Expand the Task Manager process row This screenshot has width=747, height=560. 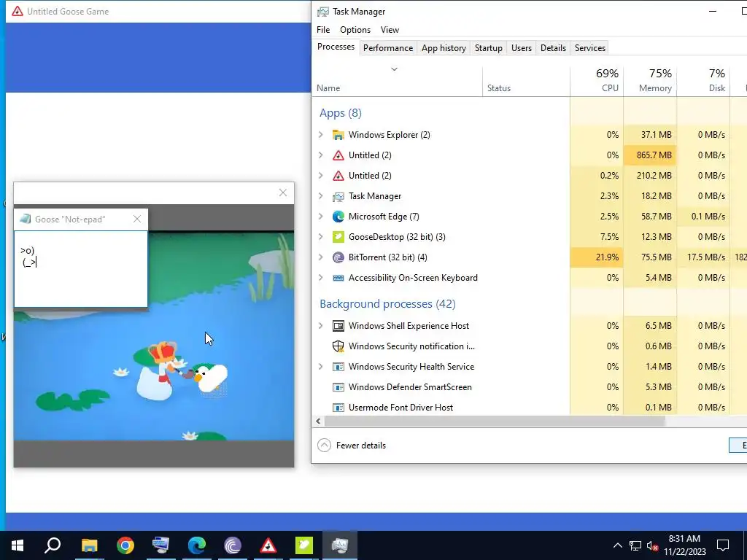tap(321, 196)
